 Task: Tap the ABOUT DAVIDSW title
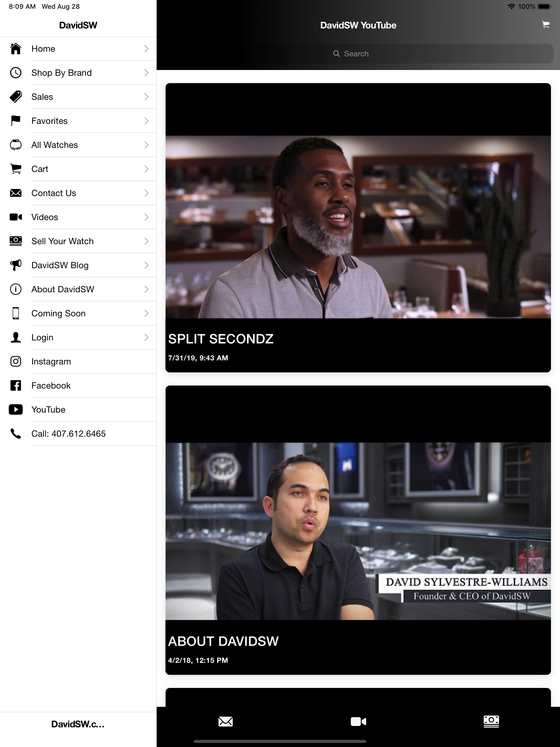(x=223, y=641)
